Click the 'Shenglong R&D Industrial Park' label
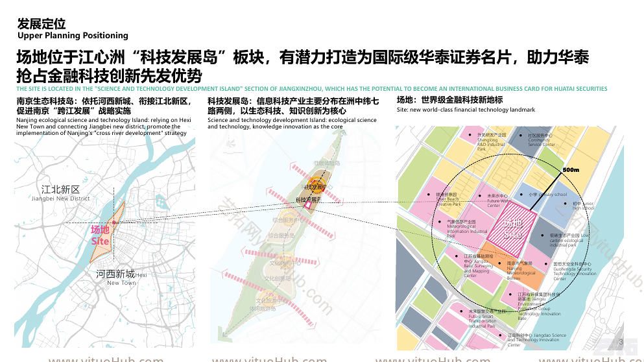This screenshot has height=362, width=644. (491, 142)
